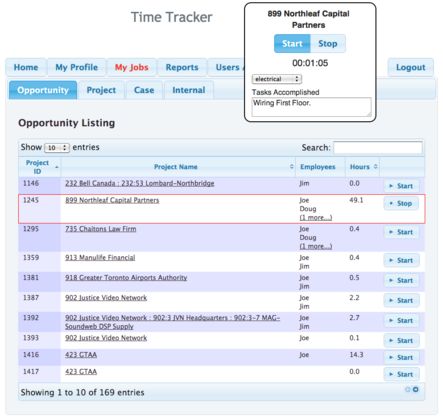Screen dimensions: 443x420
Task: Expand 1 more employees under Chaitons Law Firm
Action: point(316,246)
